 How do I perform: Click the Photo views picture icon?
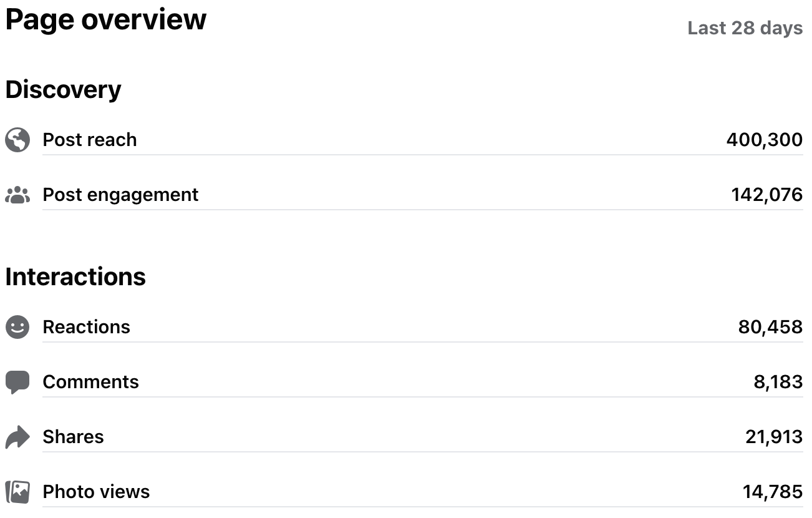tap(17, 492)
